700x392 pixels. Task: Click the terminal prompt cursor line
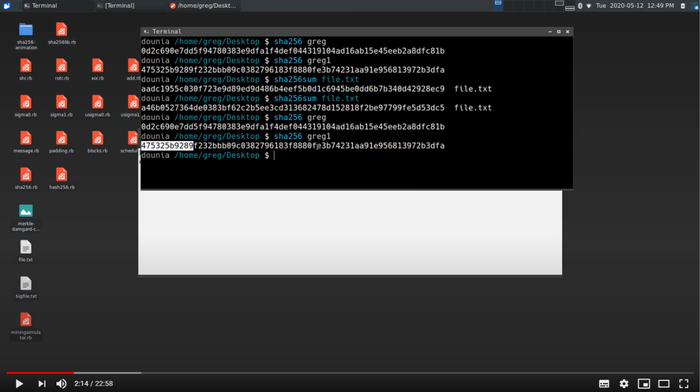click(208, 155)
